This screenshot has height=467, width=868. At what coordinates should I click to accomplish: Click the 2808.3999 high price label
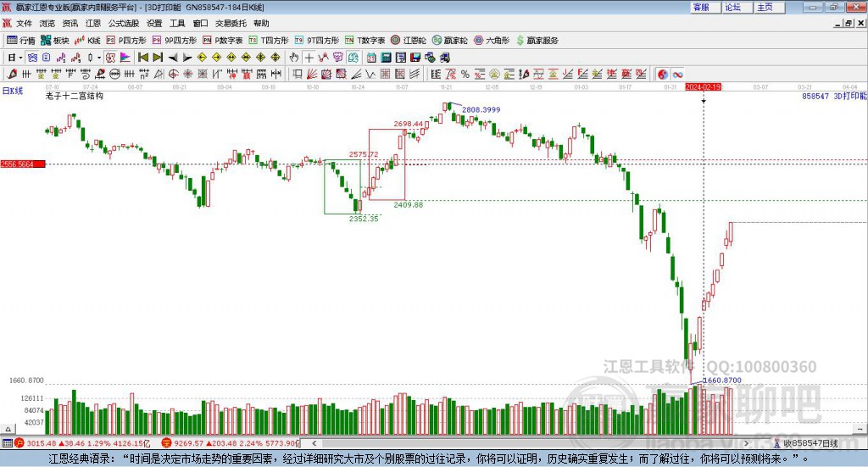coord(481,109)
